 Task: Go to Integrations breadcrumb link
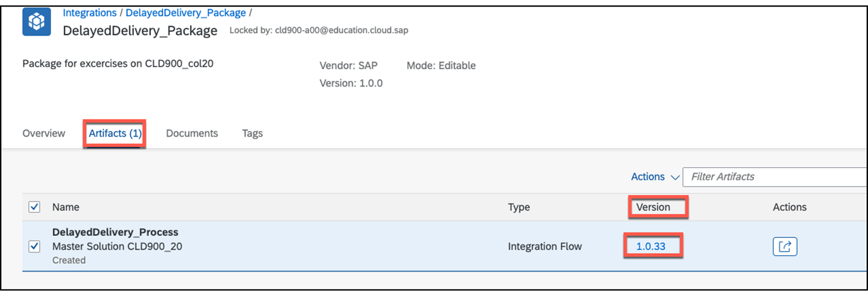point(90,12)
